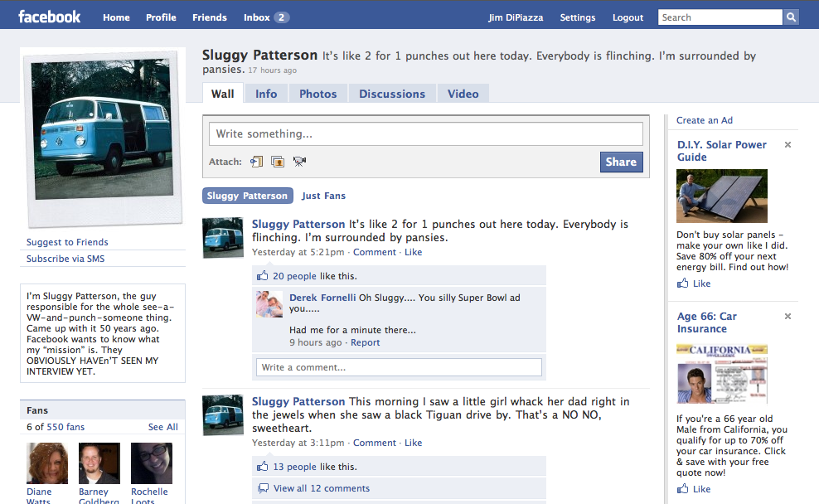Click 'Yesterday at 3:11pm' timestamp
Viewport: 819px width, 504px height.
pyautogui.click(x=298, y=443)
